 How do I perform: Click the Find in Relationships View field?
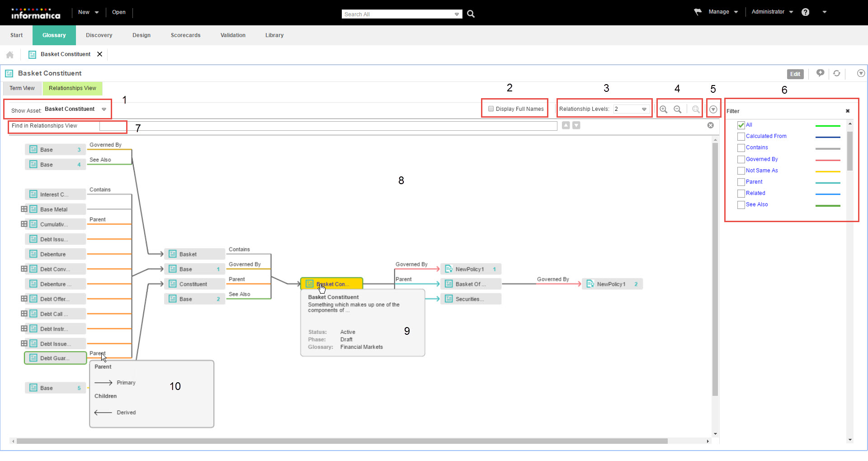[x=328, y=126]
